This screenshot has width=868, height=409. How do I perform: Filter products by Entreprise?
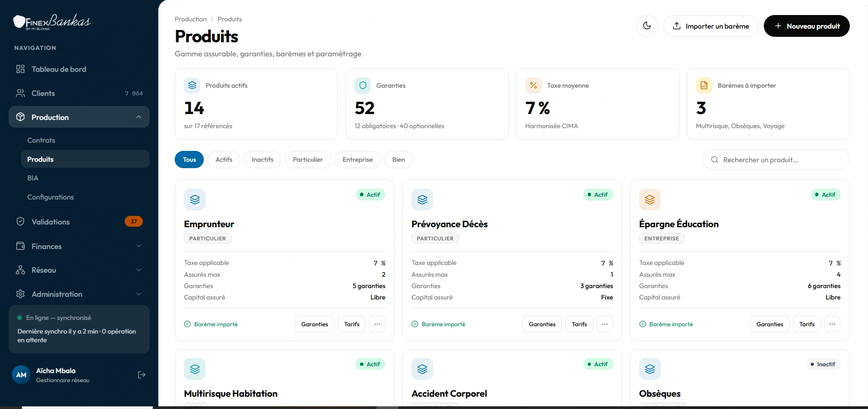click(358, 160)
